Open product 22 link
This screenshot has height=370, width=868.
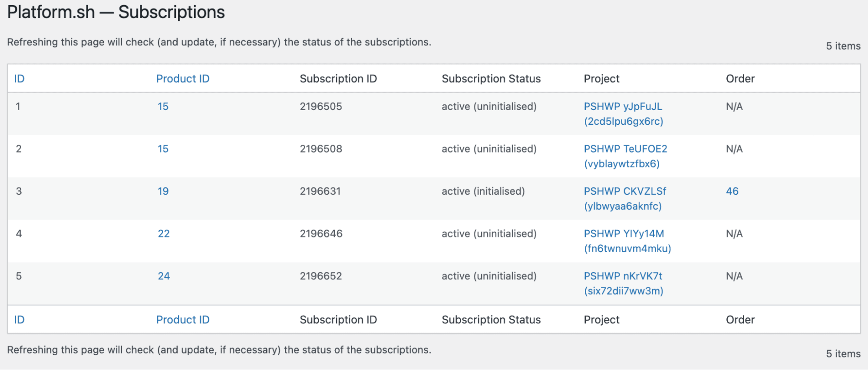164,233
